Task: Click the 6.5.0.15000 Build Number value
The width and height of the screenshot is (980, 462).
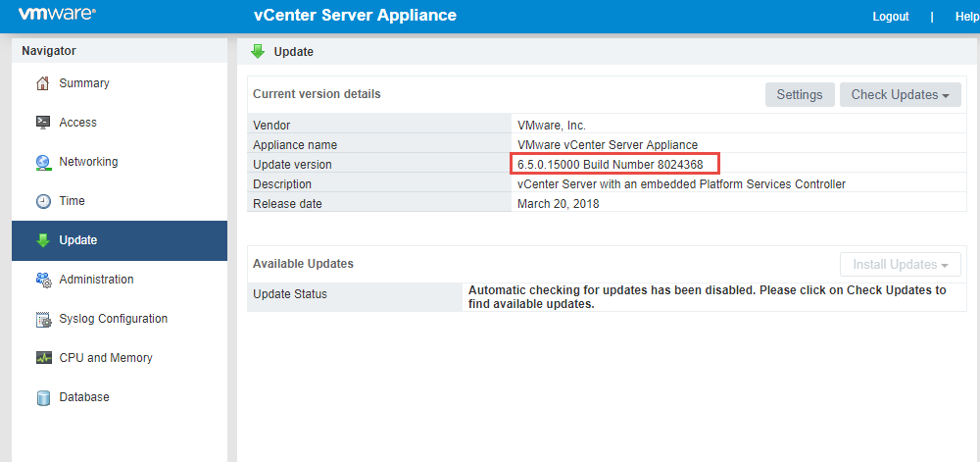Action: tap(610, 165)
